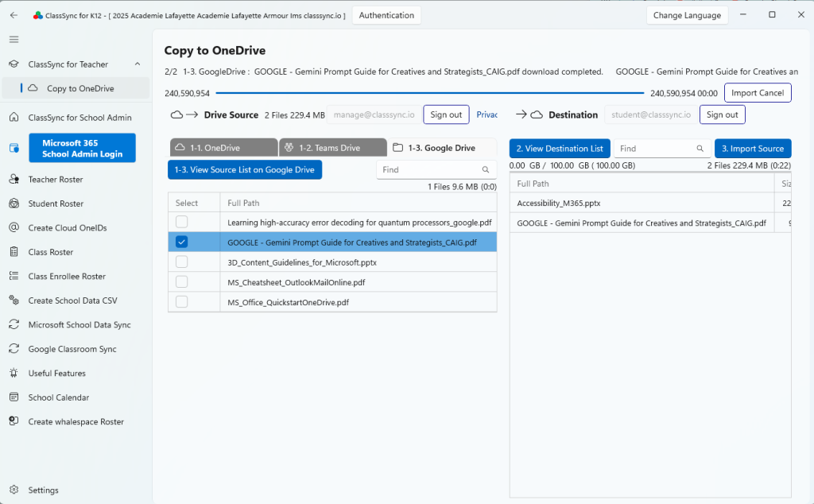Image resolution: width=814 pixels, height=504 pixels.
Task: Click the Teacher Roster icon
Action: [x=14, y=179]
